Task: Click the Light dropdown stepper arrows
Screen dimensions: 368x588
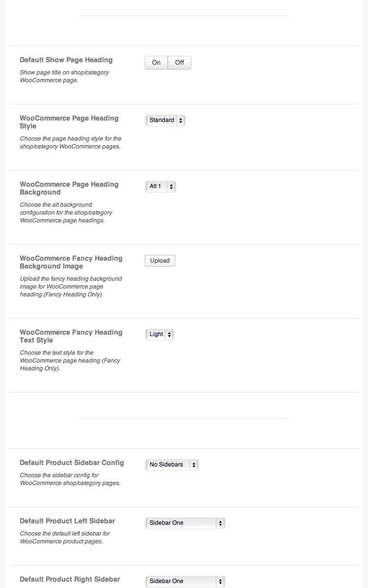Action: click(169, 334)
